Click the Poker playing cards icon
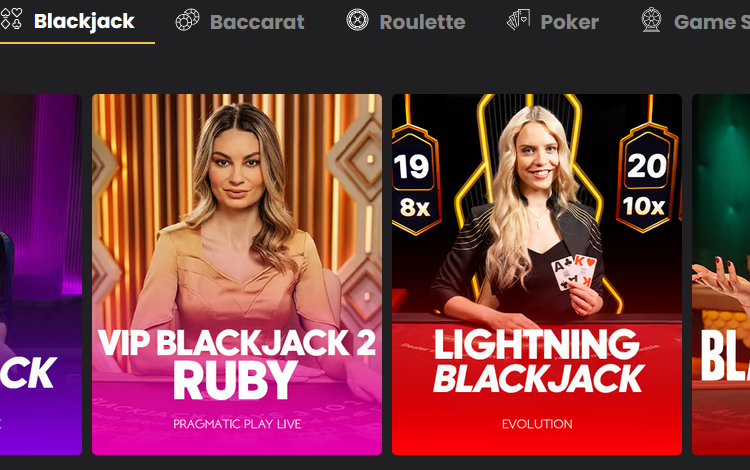Viewport: 750px width, 470px height. point(518,20)
